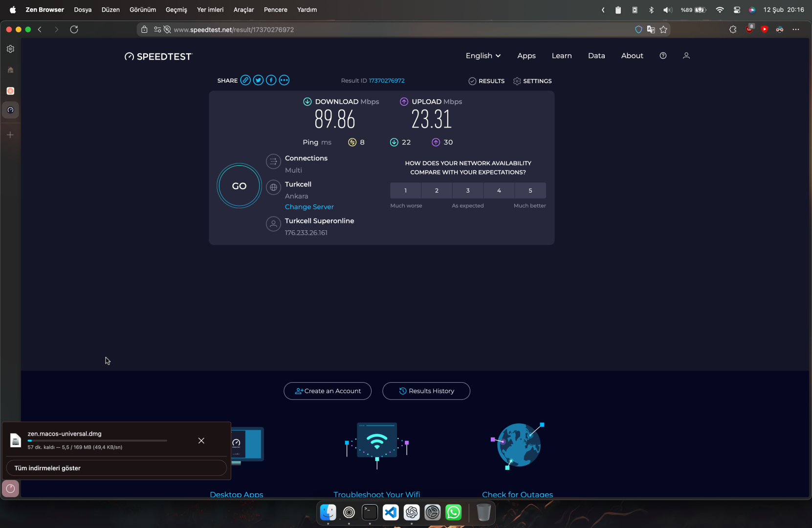Show site security lock information
The height and width of the screenshot is (528, 812).
pos(144,30)
